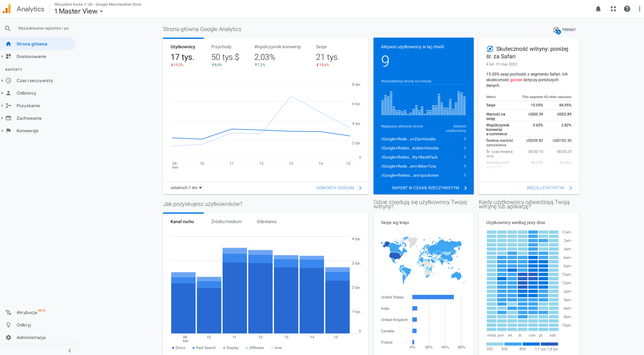Open the Google apps grid icon

[x=613, y=9]
